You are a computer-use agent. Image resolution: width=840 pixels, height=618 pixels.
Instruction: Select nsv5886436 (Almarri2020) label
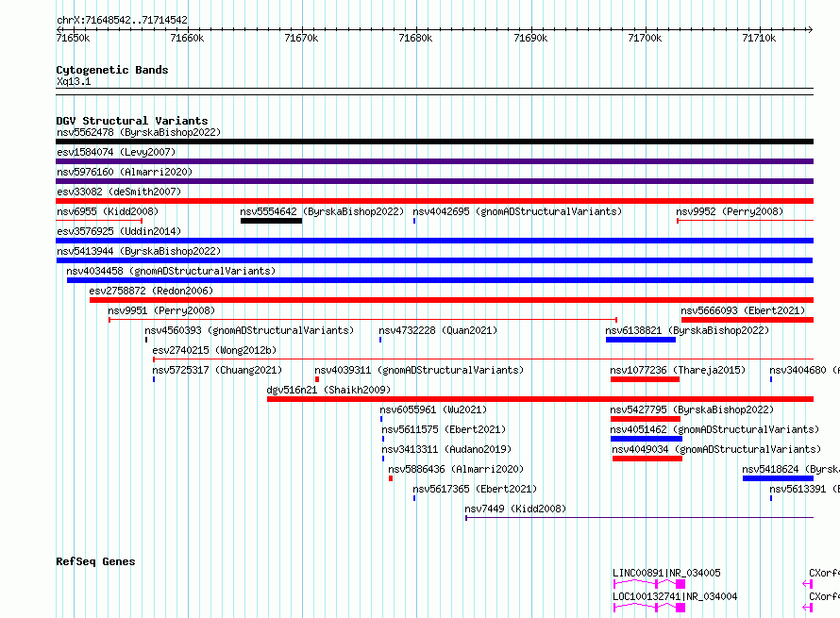(x=456, y=469)
